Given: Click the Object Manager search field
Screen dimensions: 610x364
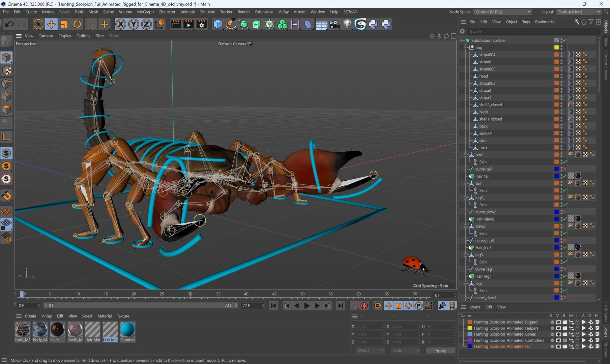Looking at the screenshot, I should tap(533, 31).
